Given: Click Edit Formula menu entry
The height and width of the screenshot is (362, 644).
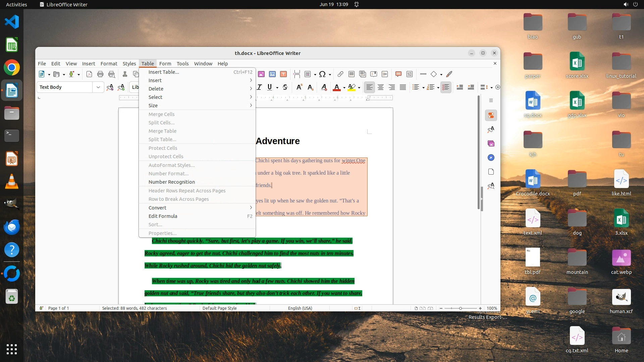Looking at the screenshot, I should coord(163,216).
